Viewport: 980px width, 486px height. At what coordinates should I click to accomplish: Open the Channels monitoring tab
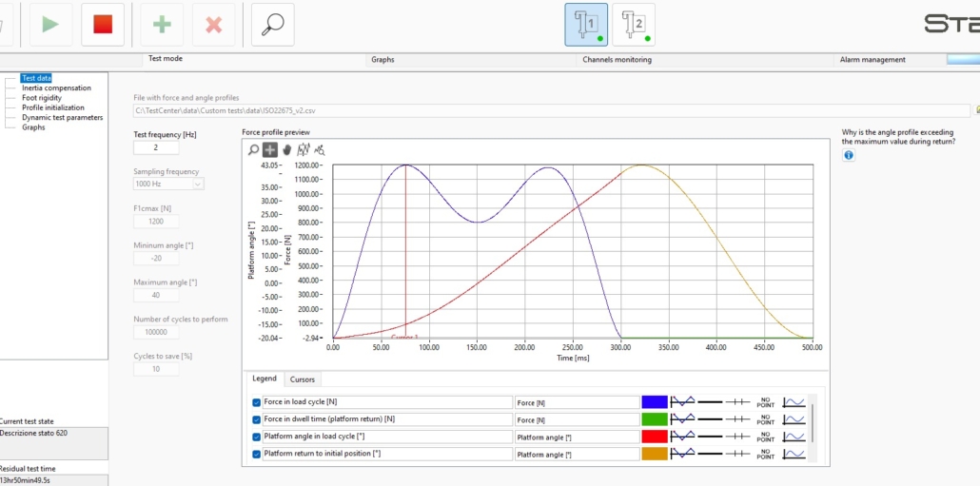(617, 60)
